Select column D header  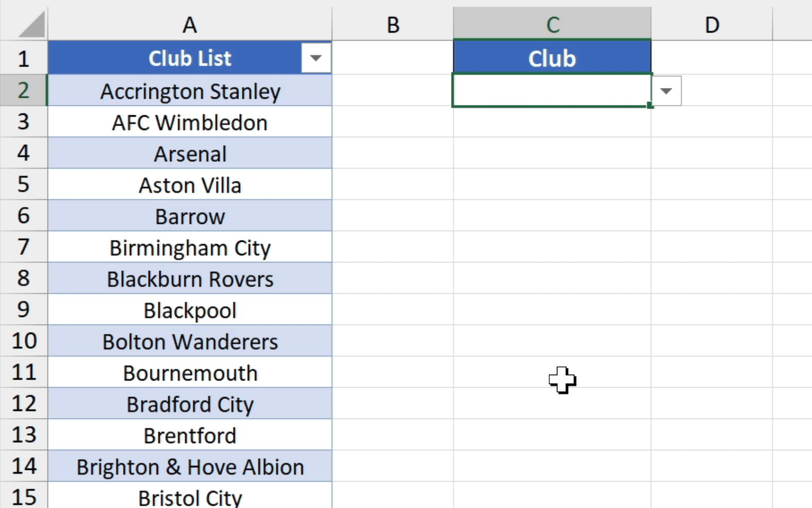pos(711,24)
